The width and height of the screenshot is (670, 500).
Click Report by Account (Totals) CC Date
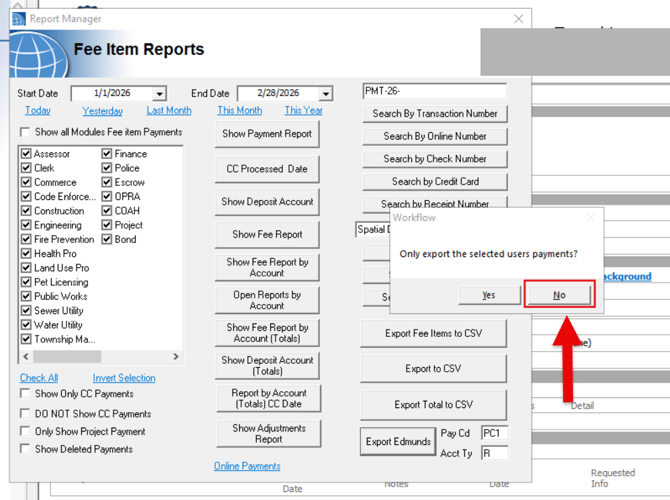click(x=269, y=398)
